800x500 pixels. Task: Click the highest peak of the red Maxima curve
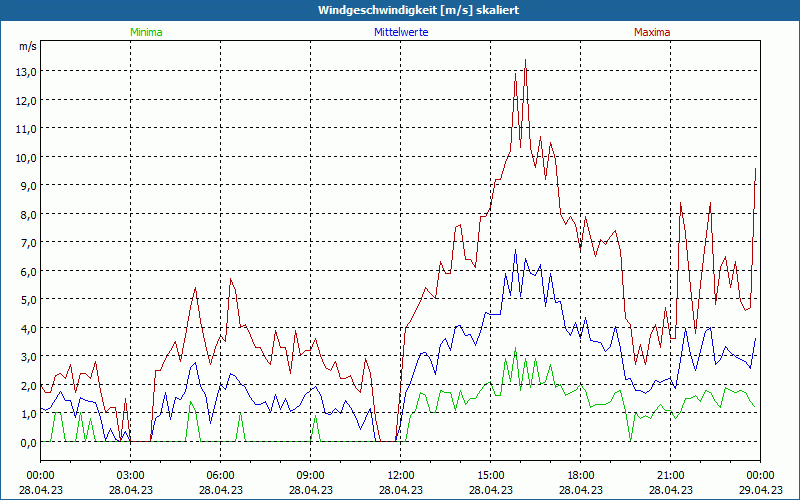coord(525,60)
